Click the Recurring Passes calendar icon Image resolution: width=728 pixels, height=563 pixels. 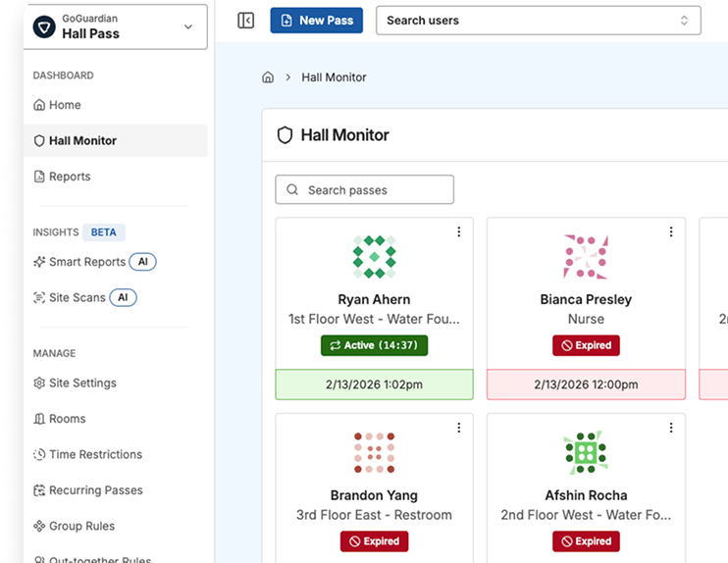(39, 490)
